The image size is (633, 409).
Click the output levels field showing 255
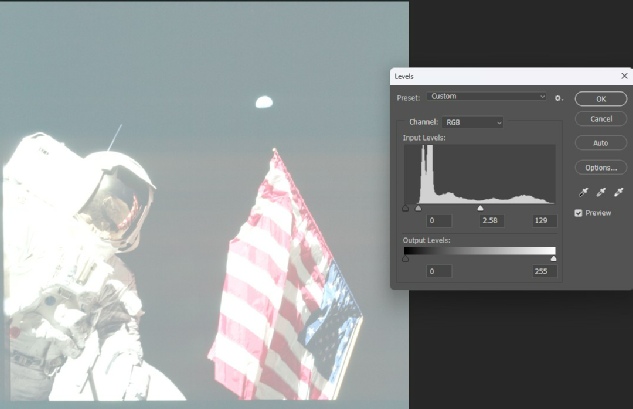(x=543, y=271)
